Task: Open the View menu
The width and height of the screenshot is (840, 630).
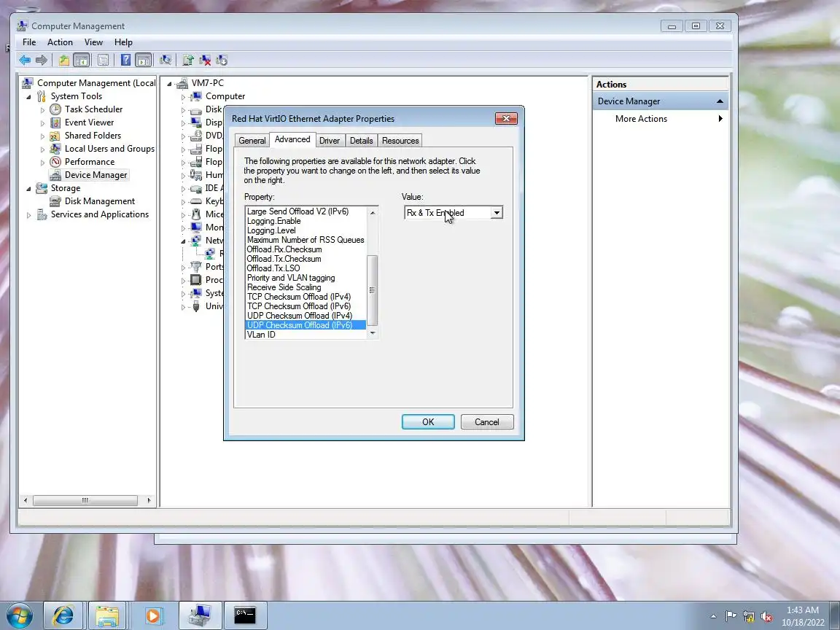Action: coord(93,42)
